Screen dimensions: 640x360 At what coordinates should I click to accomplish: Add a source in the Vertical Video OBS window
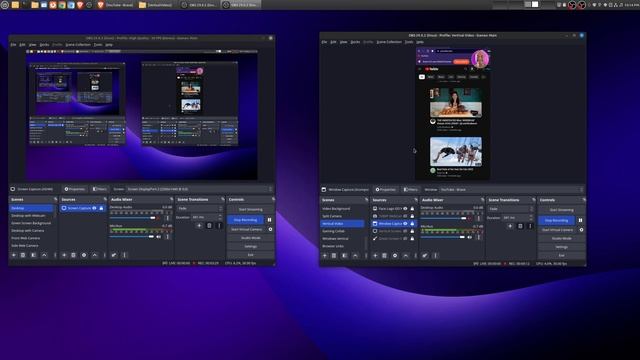tap(375, 256)
